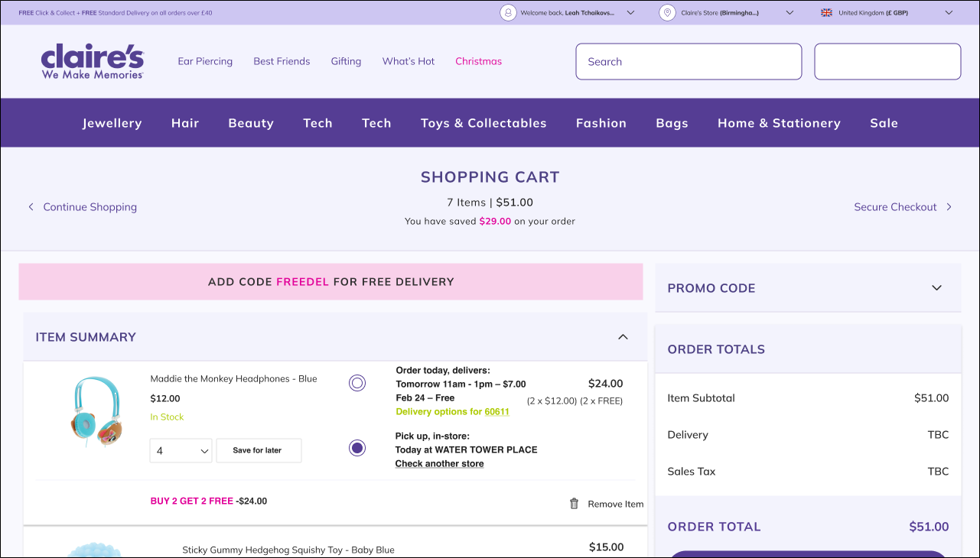This screenshot has width=980, height=558.
Task: Click the United Kingdom flag icon
Action: coord(826,12)
